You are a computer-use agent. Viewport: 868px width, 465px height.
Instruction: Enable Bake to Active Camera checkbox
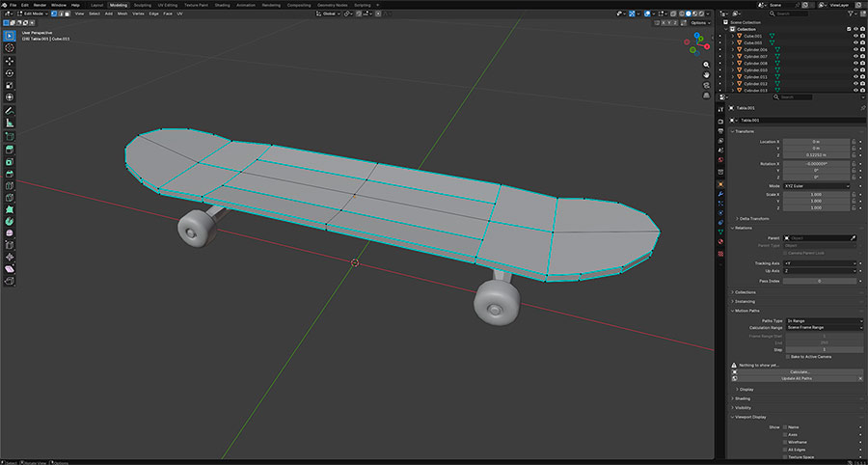[788, 357]
